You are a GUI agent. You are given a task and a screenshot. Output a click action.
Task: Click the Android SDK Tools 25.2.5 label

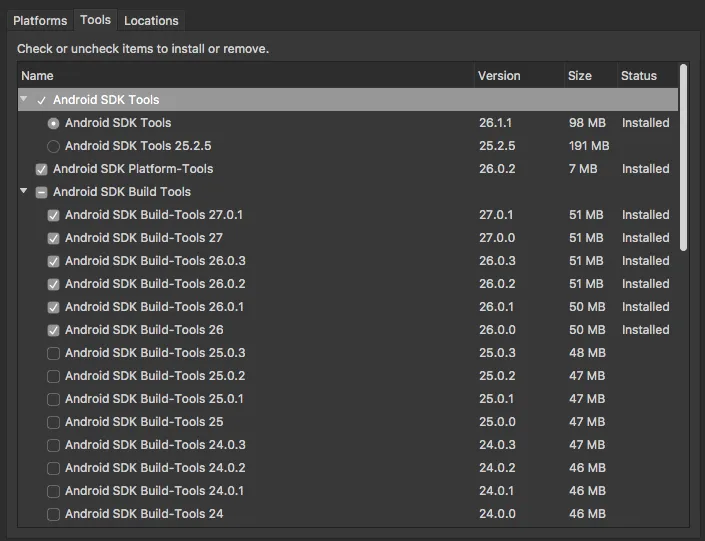click(138, 146)
